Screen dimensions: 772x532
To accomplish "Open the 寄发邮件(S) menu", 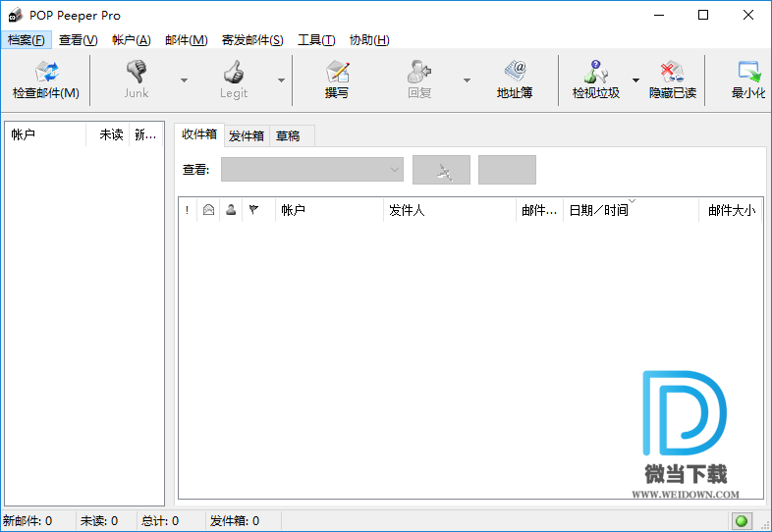I will pos(252,40).
